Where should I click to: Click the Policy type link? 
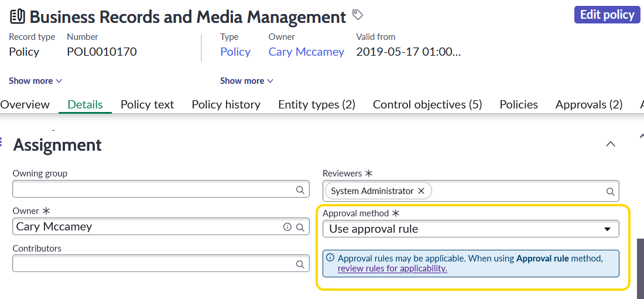[235, 52]
